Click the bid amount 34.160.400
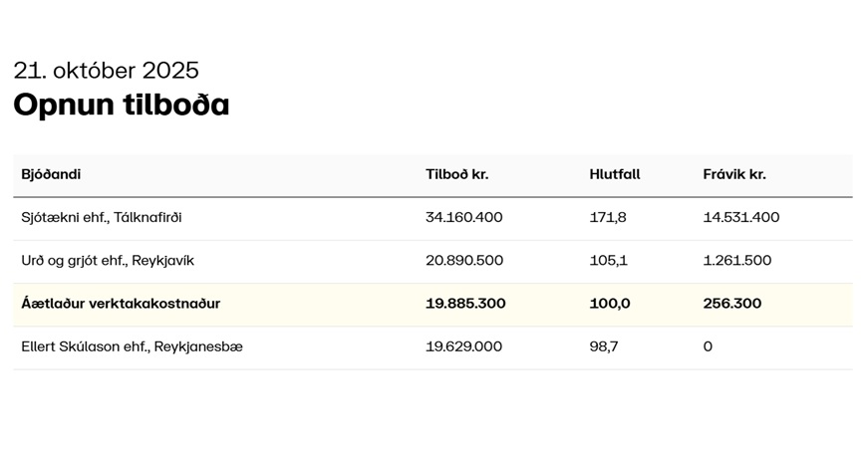868x450 pixels. click(463, 217)
